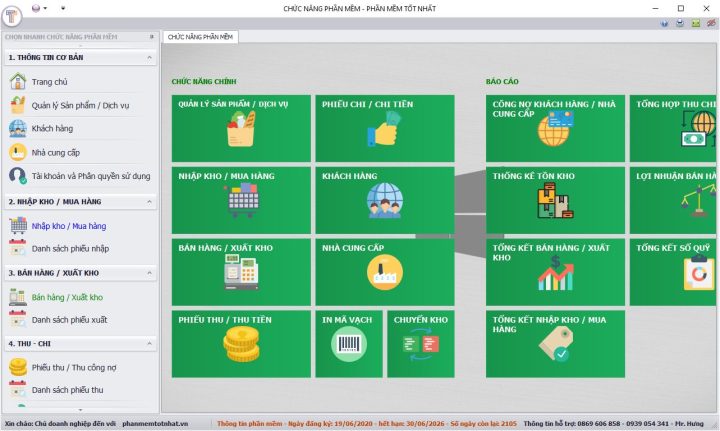Switch to the Chức năng phần mềm tab

click(x=200, y=37)
